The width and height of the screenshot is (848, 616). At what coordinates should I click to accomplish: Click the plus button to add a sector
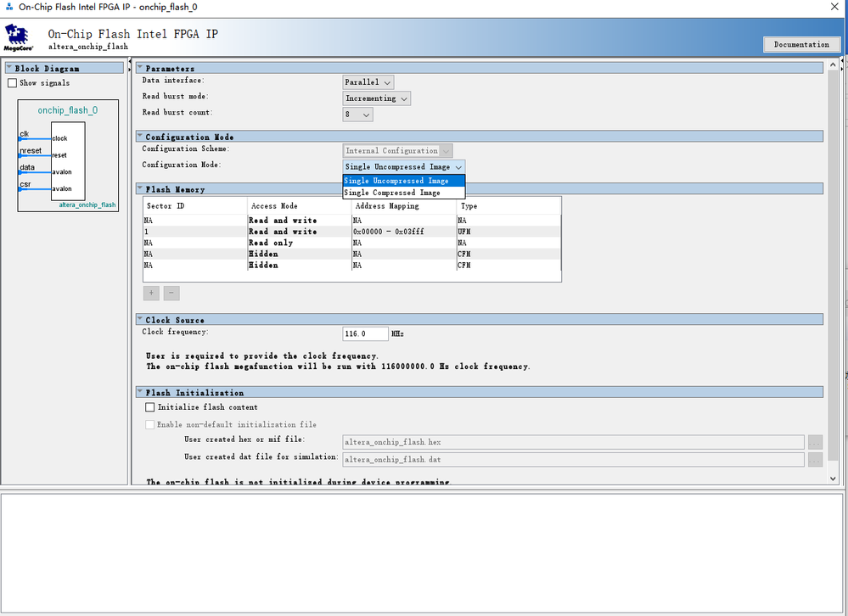(151, 293)
